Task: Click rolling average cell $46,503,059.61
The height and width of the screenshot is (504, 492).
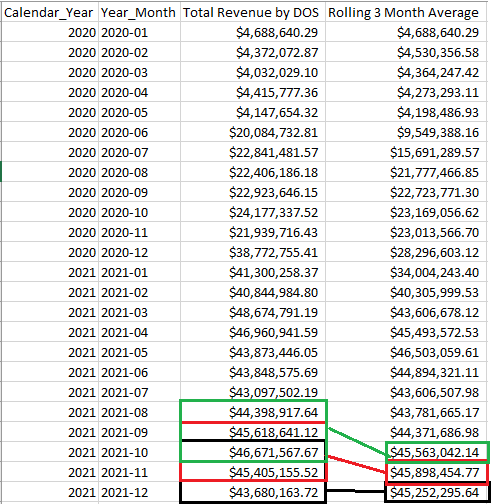Action: (406, 352)
